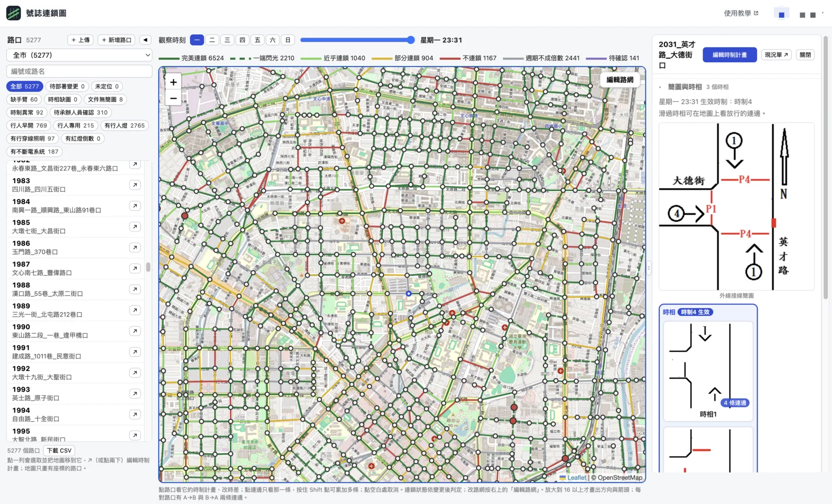Open timing plan for intersection 1994

coord(135,414)
